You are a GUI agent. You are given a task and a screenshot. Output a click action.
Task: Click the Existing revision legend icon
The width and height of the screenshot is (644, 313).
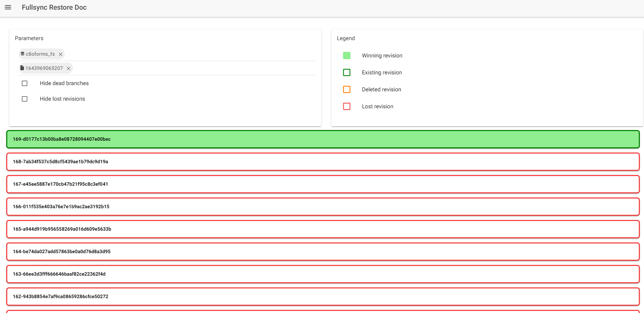point(346,73)
